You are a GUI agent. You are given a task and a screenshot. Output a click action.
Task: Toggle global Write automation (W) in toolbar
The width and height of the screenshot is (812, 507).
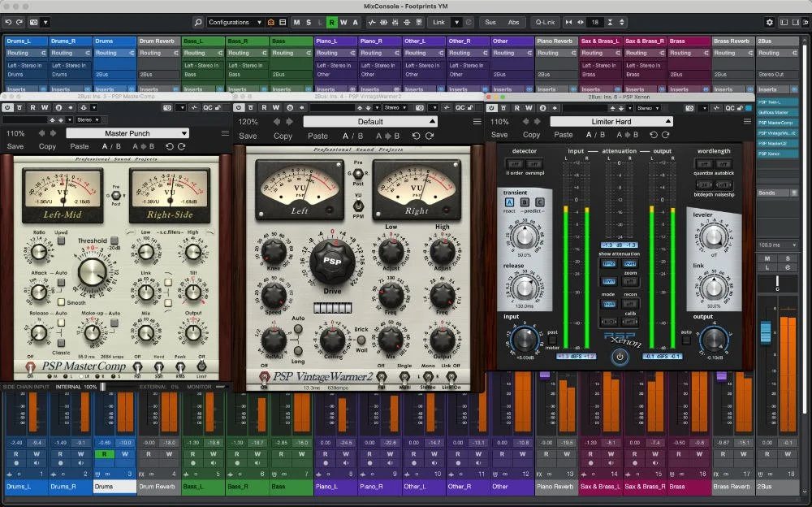343,22
